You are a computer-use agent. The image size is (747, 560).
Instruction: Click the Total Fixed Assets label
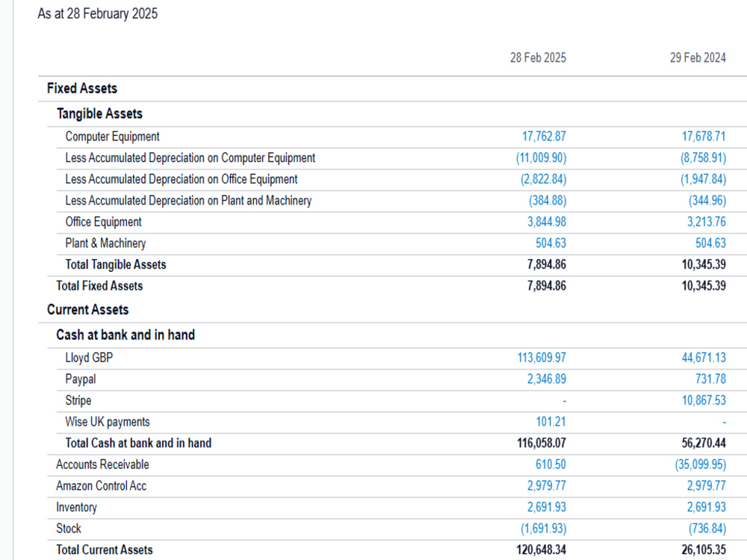(x=99, y=286)
